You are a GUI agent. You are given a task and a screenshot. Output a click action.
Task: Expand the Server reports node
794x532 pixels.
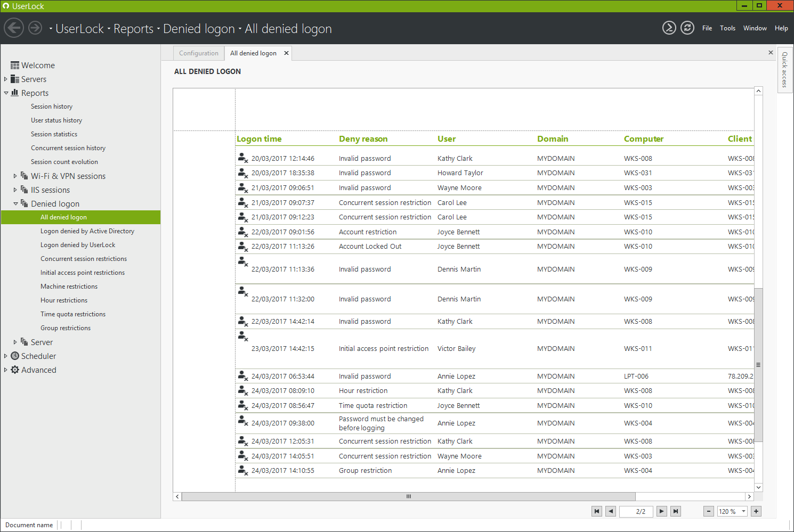(x=15, y=342)
